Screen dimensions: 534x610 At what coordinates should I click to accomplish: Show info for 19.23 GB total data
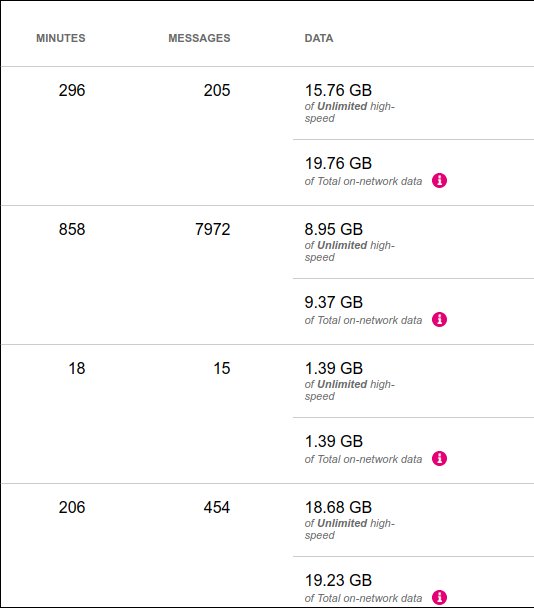coord(439,597)
